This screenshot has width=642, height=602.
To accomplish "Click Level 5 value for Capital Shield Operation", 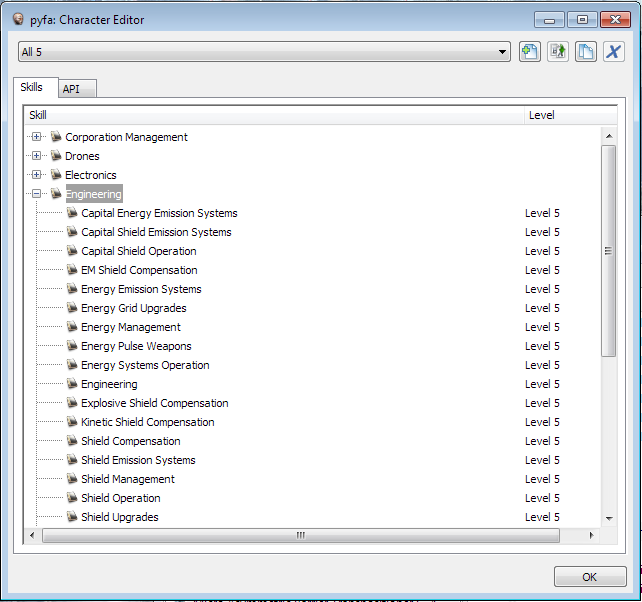I will (542, 251).
